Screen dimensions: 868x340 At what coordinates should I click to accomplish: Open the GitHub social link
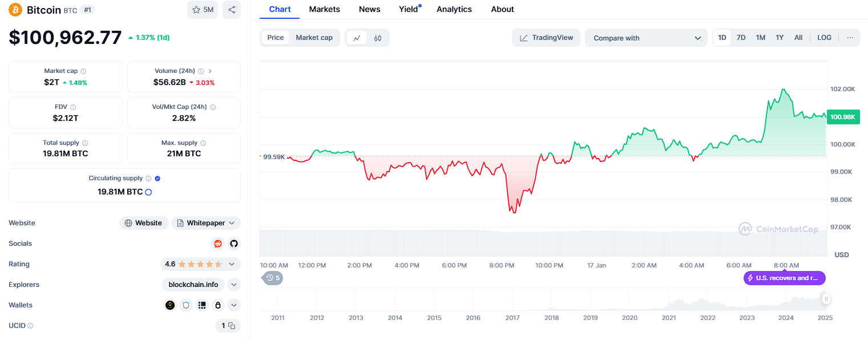coord(234,244)
